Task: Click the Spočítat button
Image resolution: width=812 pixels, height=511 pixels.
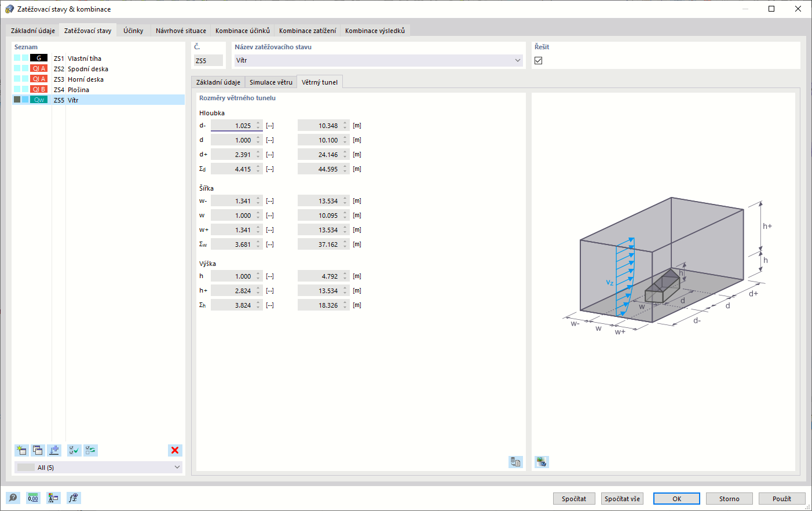Action: pyautogui.click(x=574, y=499)
